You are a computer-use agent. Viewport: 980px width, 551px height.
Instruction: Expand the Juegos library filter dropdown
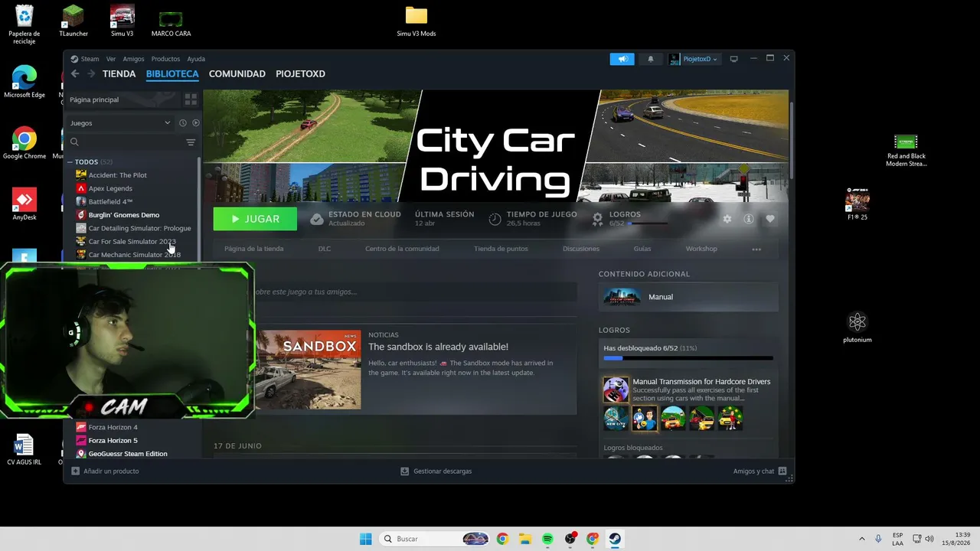121,122
